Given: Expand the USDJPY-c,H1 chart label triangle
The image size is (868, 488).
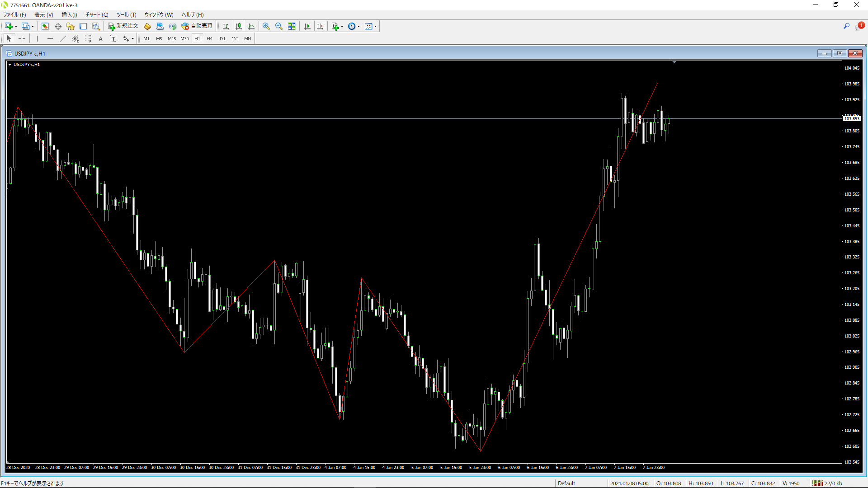Looking at the screenshot, I should click(9, 65).
